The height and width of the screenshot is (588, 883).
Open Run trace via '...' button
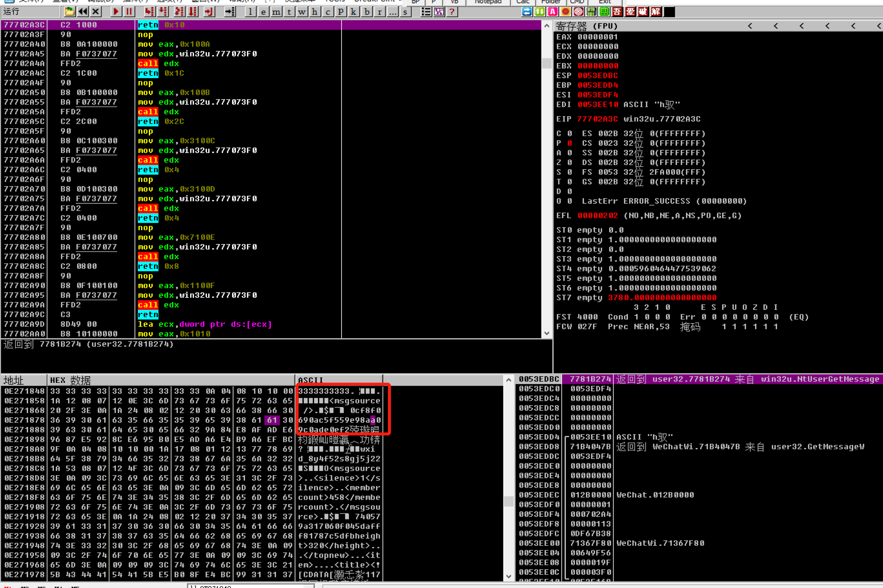tap(392, 12)
